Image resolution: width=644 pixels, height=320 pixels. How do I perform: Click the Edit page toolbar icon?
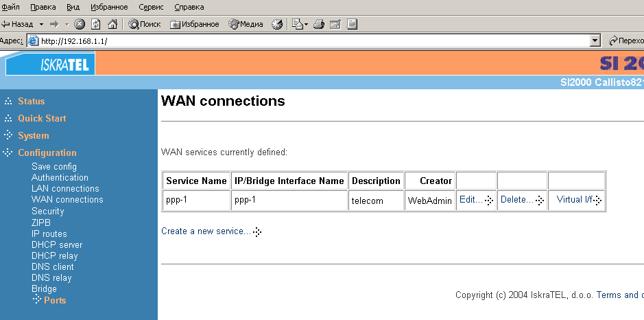[x=335, y=24]
